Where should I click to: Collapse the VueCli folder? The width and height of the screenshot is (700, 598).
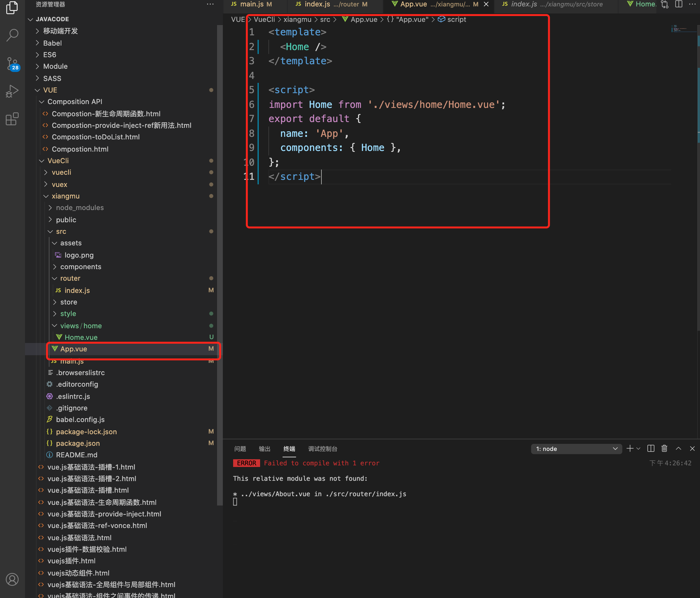click(58, 161)
